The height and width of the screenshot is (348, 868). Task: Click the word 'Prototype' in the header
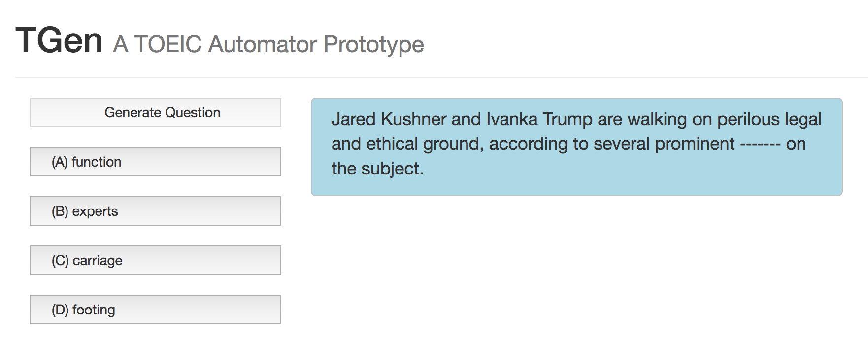pos(374,45)
